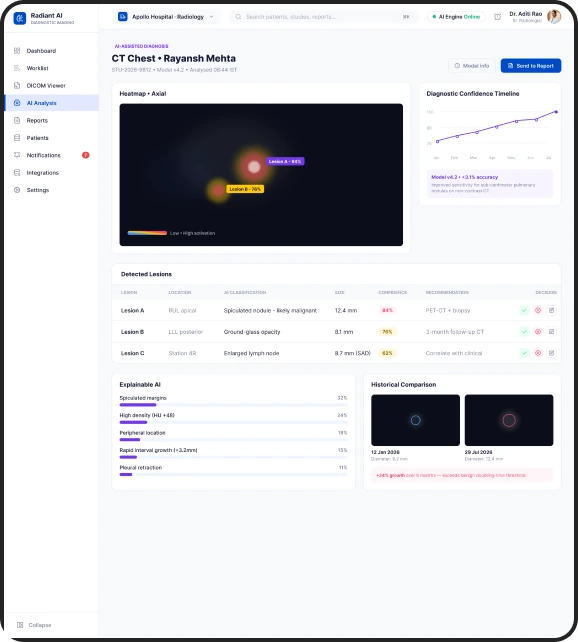
Task: Edit the Lesion A decision
Action: (551, 310)
